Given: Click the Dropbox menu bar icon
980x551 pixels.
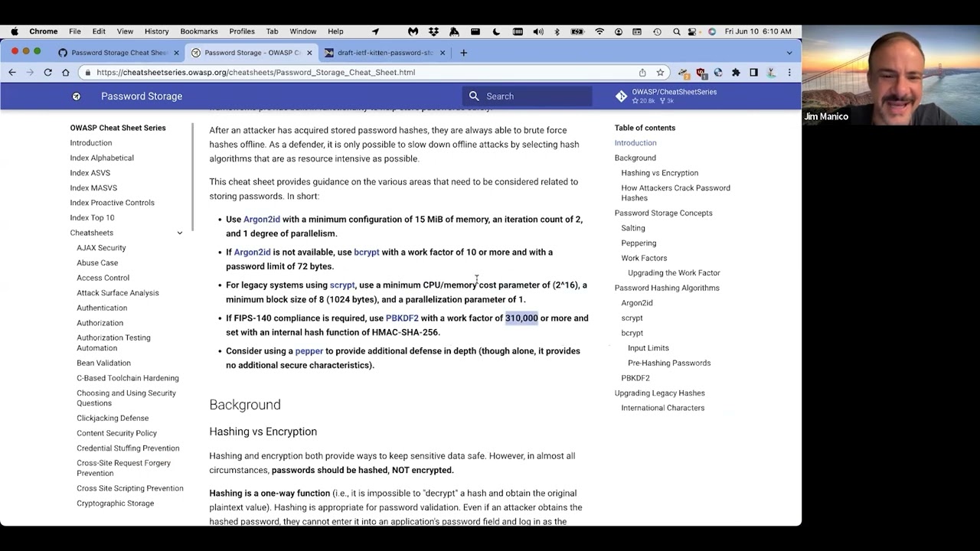Looking at the screenshot, I should pyautogui.click(x=433, y=31).
